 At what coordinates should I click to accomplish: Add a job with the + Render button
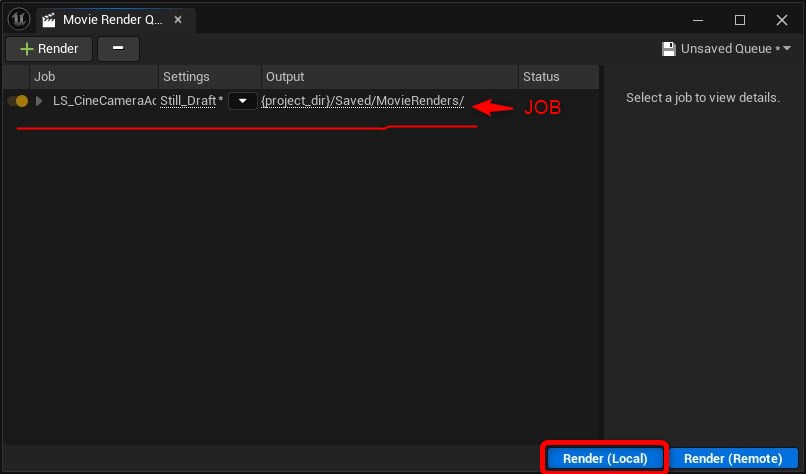coord(49,49)
